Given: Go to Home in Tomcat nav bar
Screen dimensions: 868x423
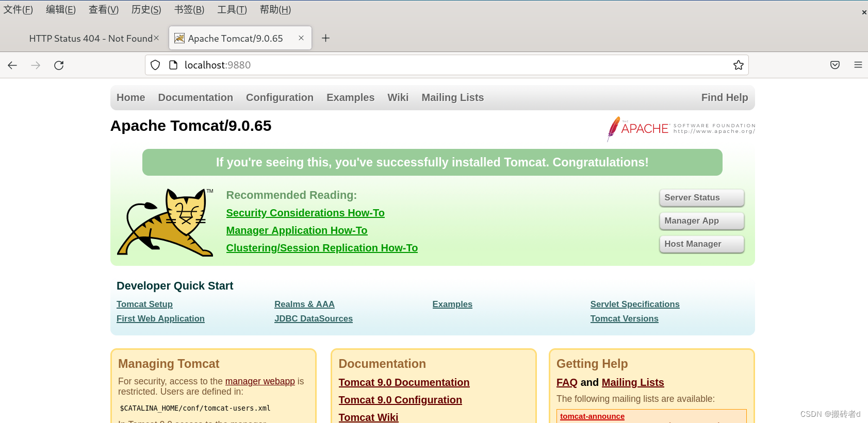Looking at the screenshot, I should tap(131, 97).
